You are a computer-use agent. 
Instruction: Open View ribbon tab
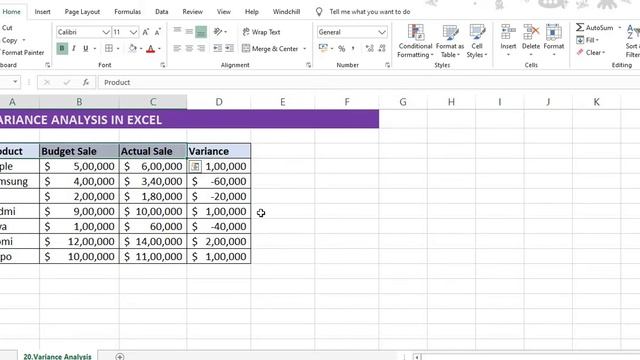pyautogui.click(x=223, y=11)
